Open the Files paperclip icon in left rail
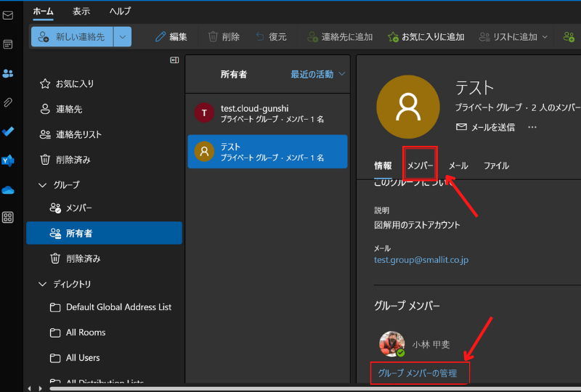This screenshot has height=392, width=581. pos(8,102)
